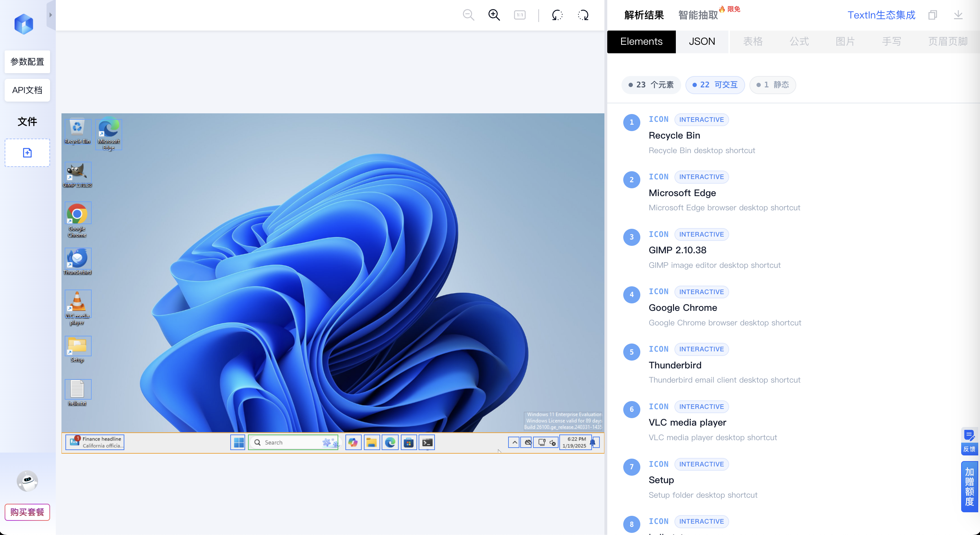Expand the collapsed left sidebar arrow
The width and height of the screenshot is (980, 535).
[50, 15]
